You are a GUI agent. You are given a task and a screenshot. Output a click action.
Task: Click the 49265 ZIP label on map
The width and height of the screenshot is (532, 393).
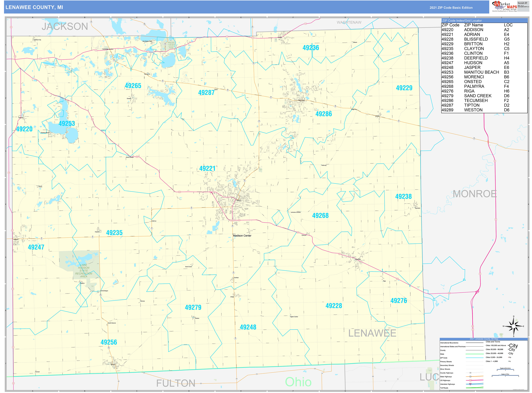(x=133, y=86)
